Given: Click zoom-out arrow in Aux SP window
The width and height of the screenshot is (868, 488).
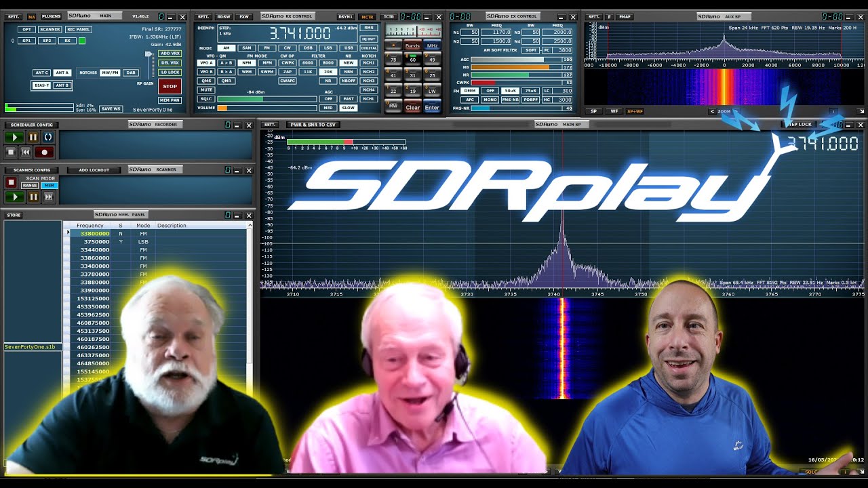Looking at the screenshot, I should [x=713, y=111].
